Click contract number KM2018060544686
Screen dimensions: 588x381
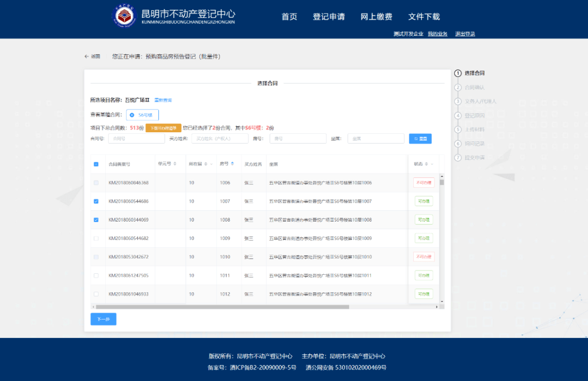tap(128, 201)
